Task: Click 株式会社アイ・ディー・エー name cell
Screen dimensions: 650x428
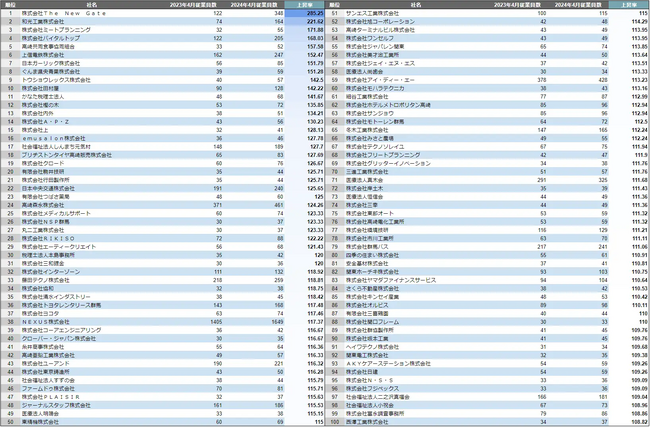Action: pyautogui.click(x=380, y=80)
